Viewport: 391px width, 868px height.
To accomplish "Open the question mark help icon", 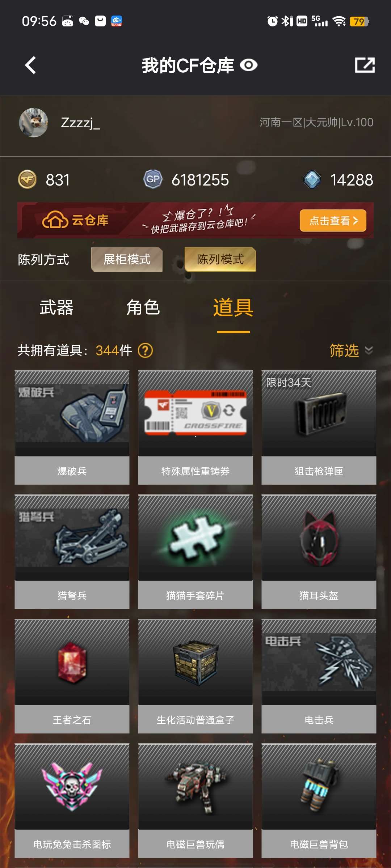I will (146, 350).
